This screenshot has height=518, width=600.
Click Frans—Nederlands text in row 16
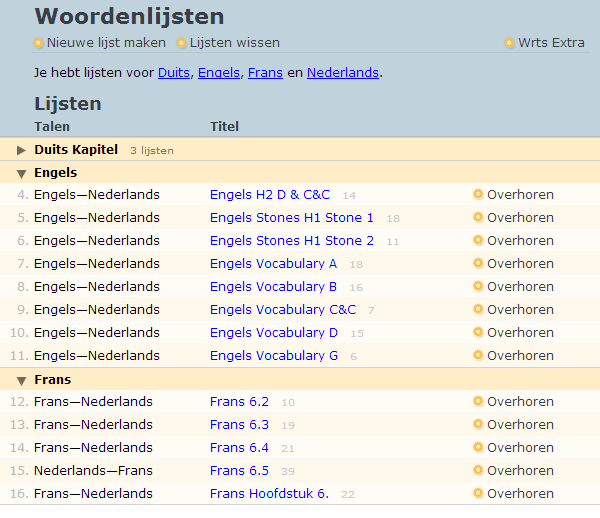point(93,494)
